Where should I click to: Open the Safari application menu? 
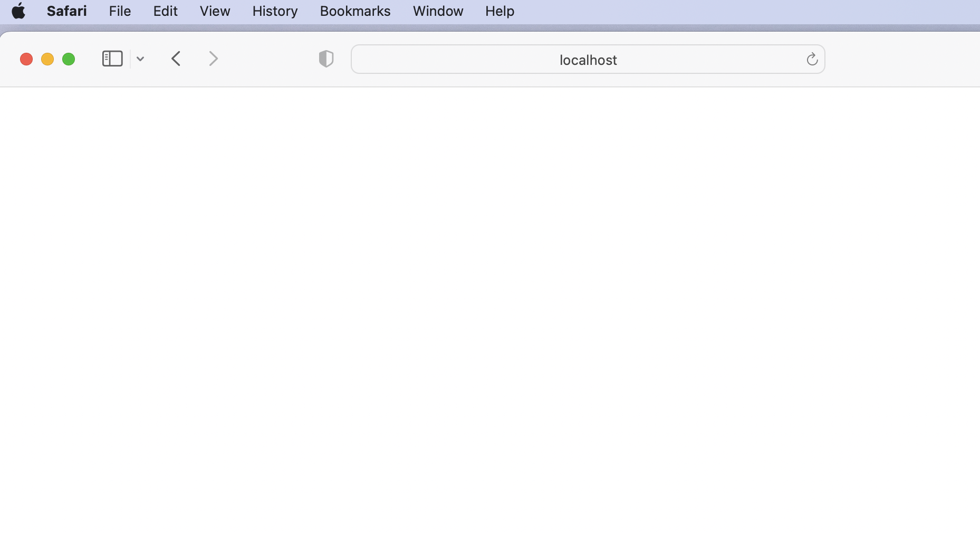pyautogui.click(x=66, y=11)
